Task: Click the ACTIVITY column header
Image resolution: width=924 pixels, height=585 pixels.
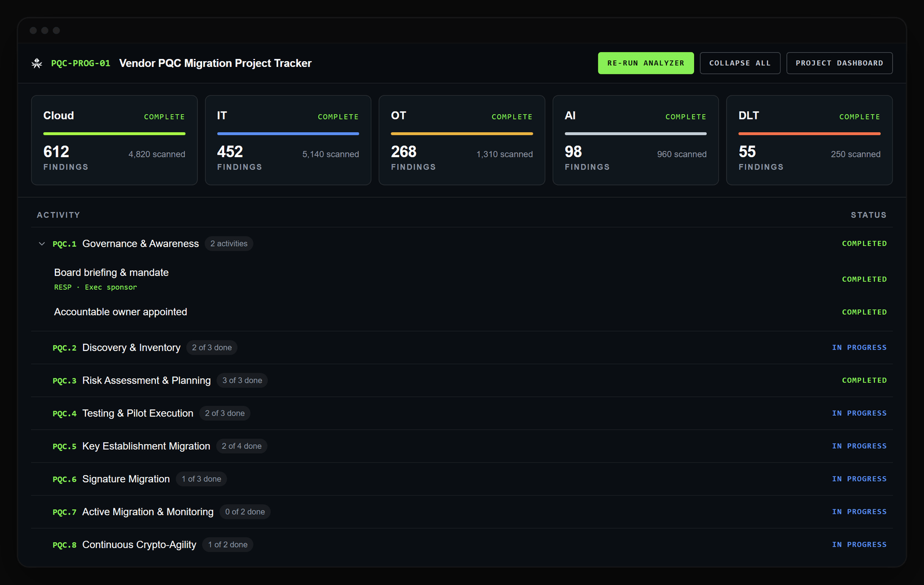Action: pos(58,215)
